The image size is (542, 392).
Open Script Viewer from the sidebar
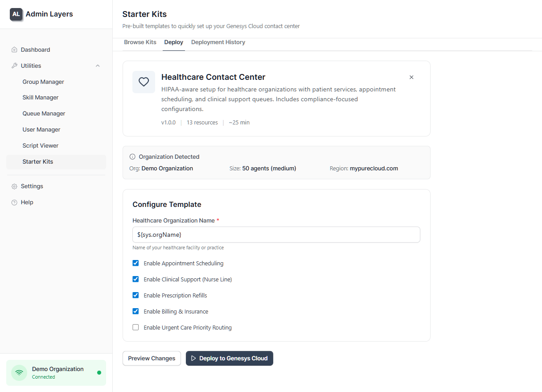point(40,145)
